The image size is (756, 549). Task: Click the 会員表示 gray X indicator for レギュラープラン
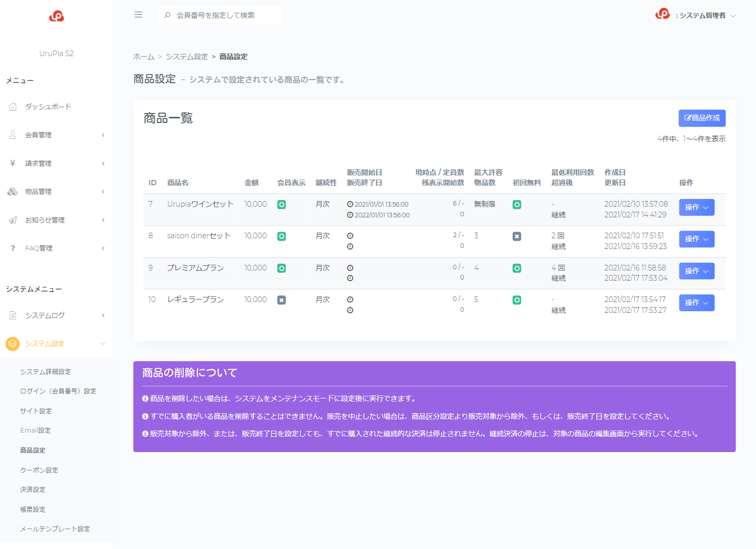[282, 300]
